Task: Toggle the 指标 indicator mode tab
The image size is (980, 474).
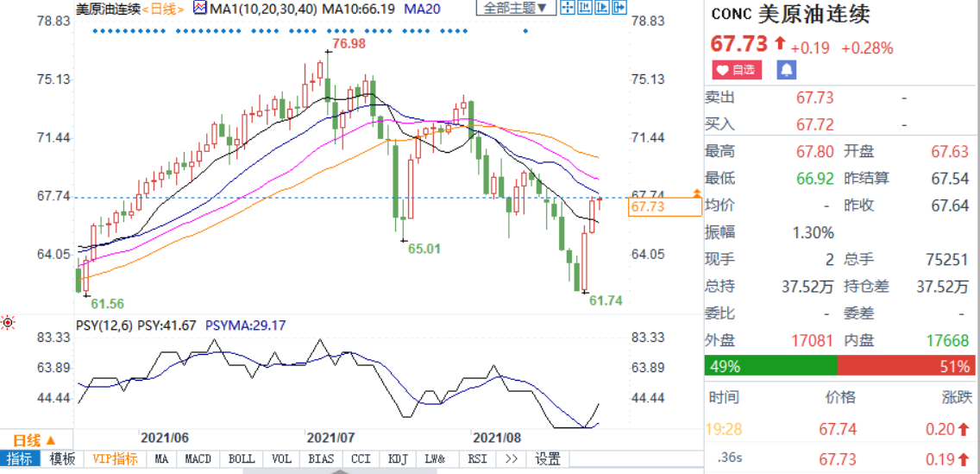Action: pyautogui.click(x=20, y=459)
